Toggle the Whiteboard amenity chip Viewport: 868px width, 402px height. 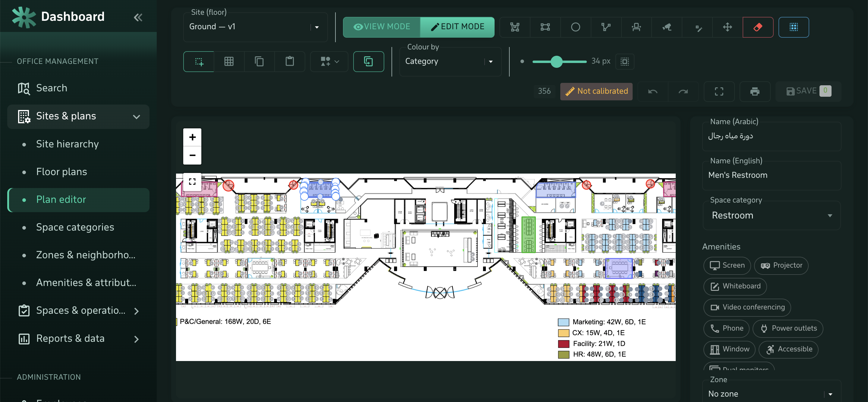click(x=735, y=286)
